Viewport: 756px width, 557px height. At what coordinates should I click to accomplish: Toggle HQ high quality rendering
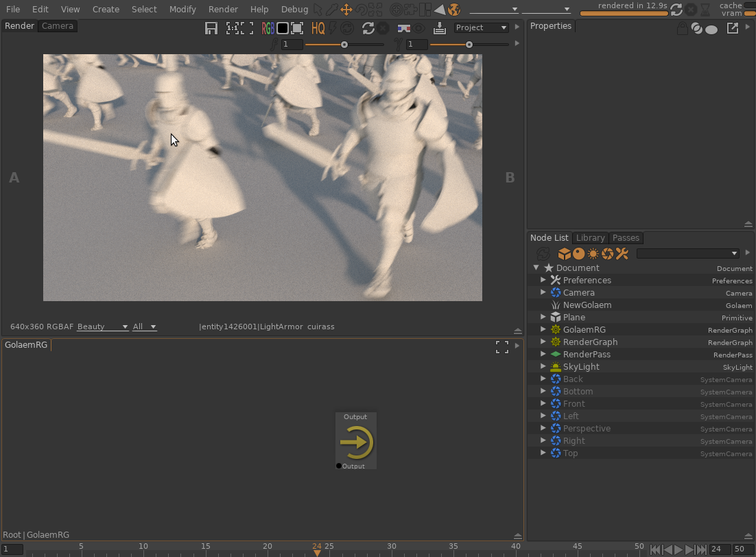point(318,28)
